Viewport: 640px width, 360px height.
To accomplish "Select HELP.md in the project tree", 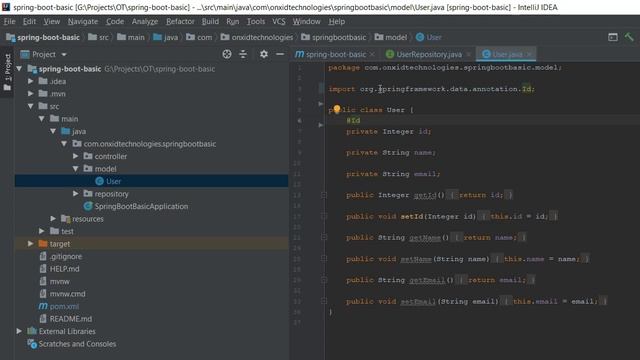I will tap(64, 269).
